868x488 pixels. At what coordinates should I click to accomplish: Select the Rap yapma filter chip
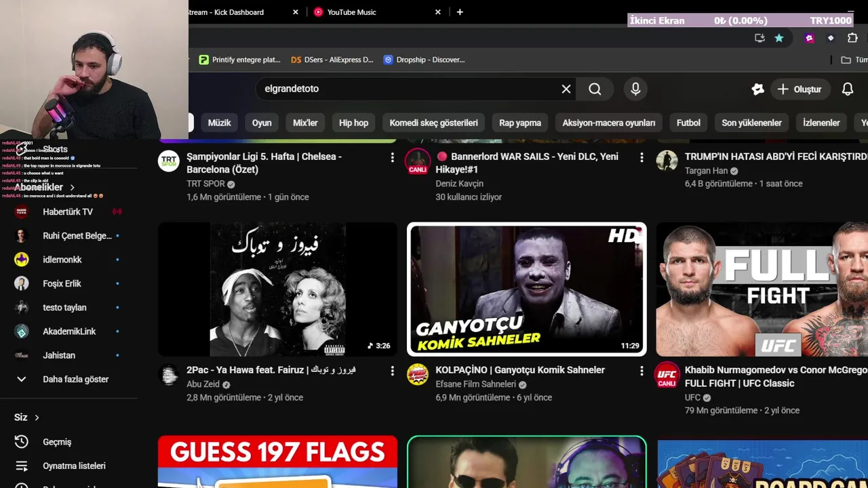pyautogui.click(x=520, y=123)
